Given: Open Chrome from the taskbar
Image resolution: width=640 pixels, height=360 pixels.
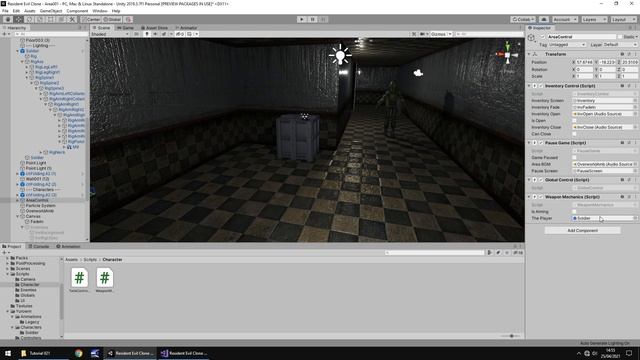Looking at the screenshot, I should click(79, 353).
